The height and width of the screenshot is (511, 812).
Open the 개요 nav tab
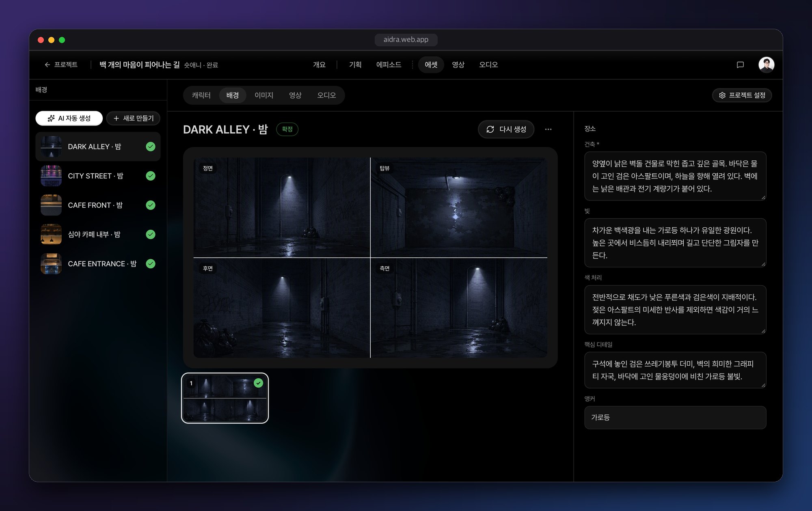click(319, 65)
